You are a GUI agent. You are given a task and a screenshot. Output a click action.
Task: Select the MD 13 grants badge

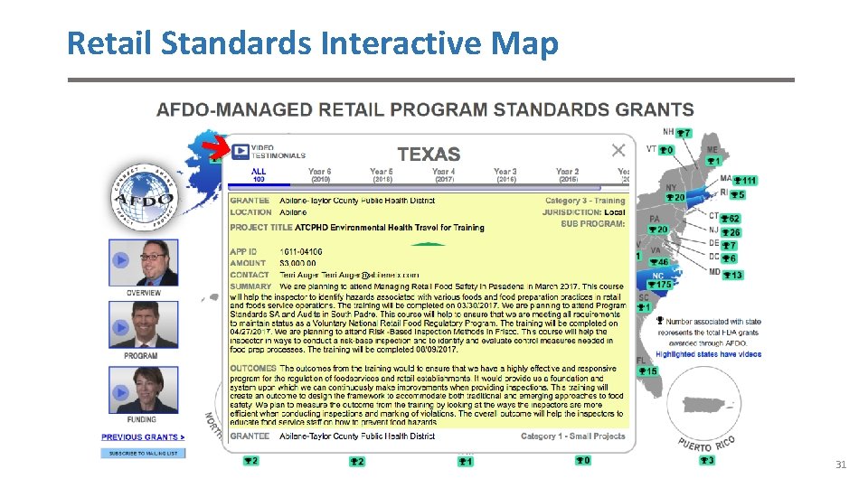(x=732, y=275)
